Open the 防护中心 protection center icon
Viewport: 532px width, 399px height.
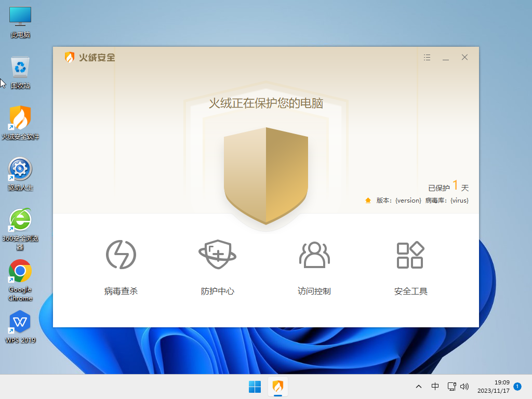(x=217, y=255)
